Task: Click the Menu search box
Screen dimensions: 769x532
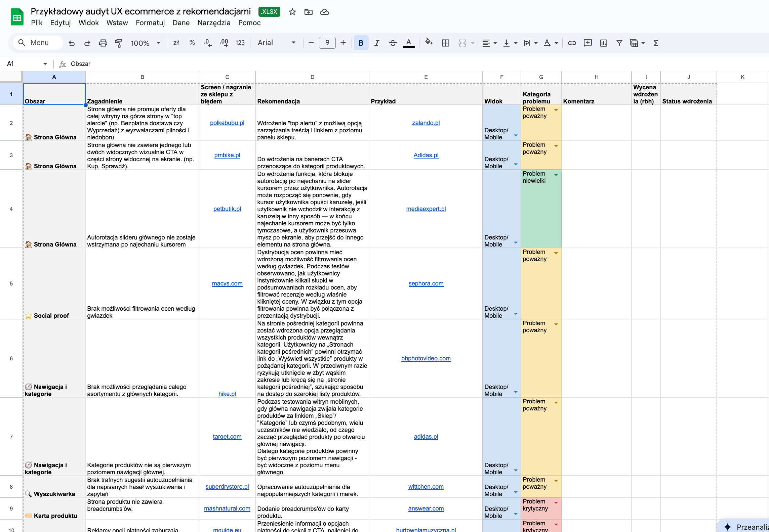Action: [x=38, y=43]
